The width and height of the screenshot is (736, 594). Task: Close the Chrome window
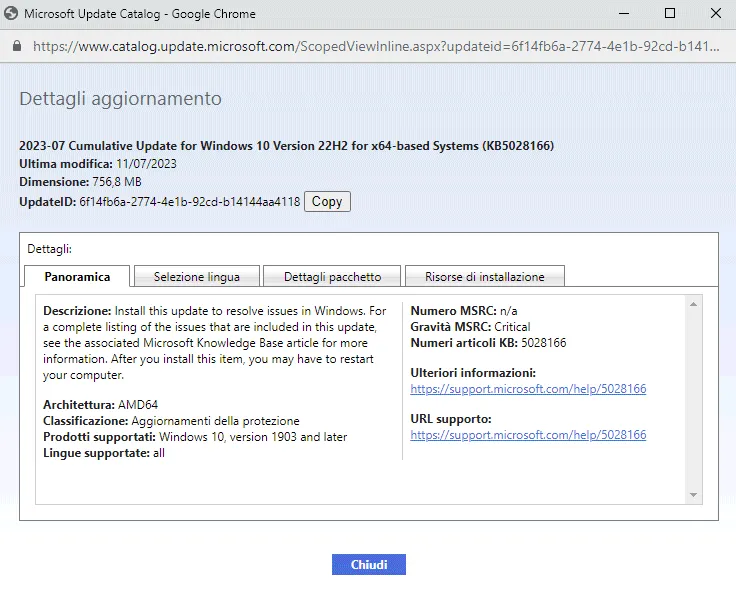click(716, 14)
